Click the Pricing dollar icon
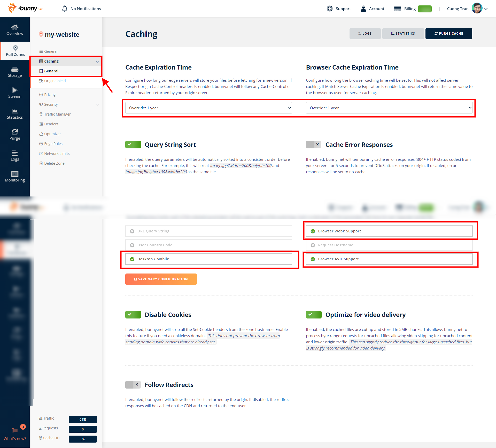The image size is (496, 448). pos(41,95)
